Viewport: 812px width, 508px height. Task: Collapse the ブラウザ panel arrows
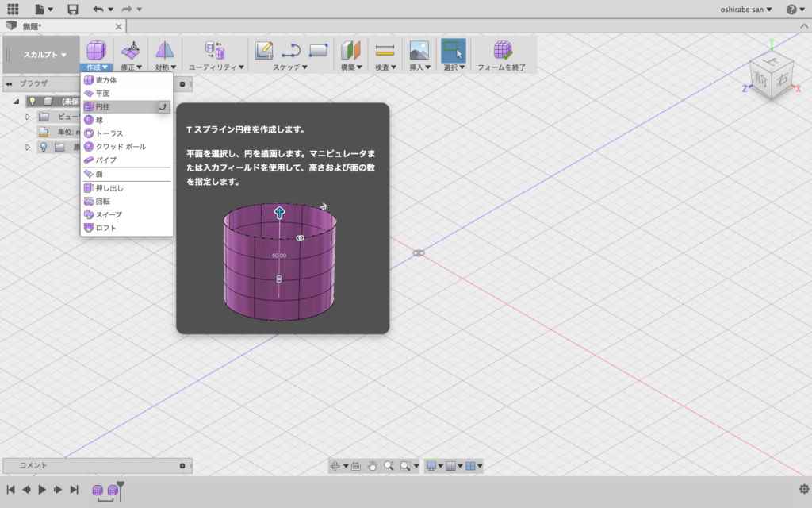(9, 83)
